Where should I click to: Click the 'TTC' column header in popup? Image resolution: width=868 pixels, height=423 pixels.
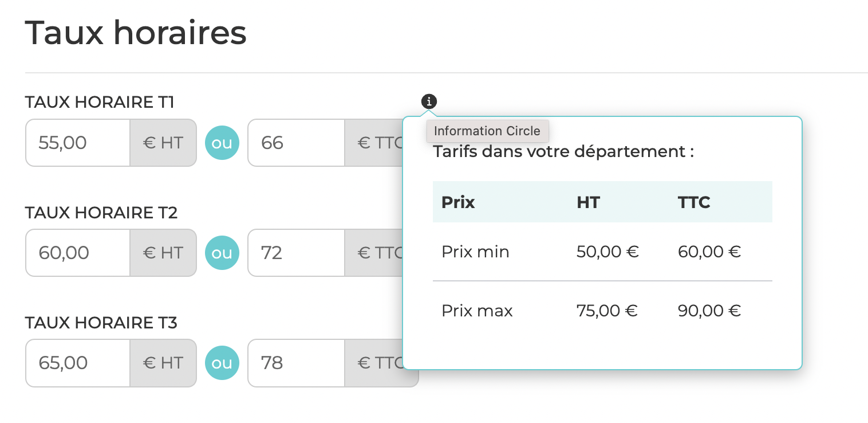pos(694,202)
